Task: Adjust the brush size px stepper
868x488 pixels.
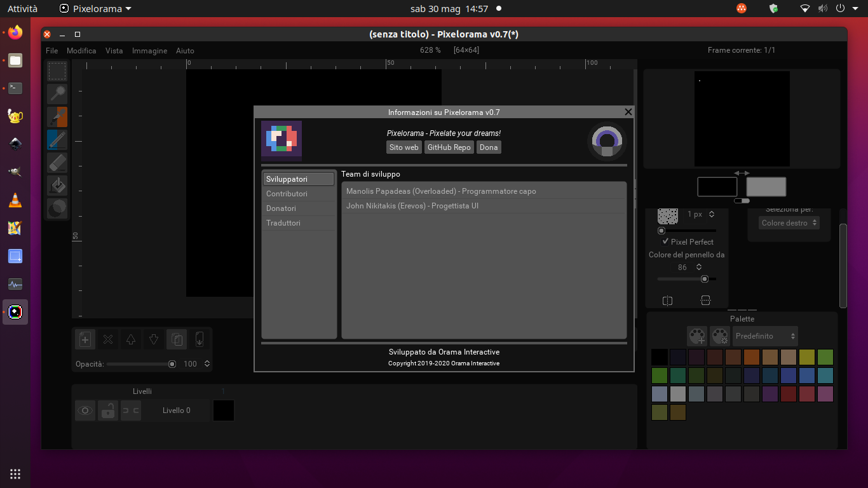Action: [712, 214]
